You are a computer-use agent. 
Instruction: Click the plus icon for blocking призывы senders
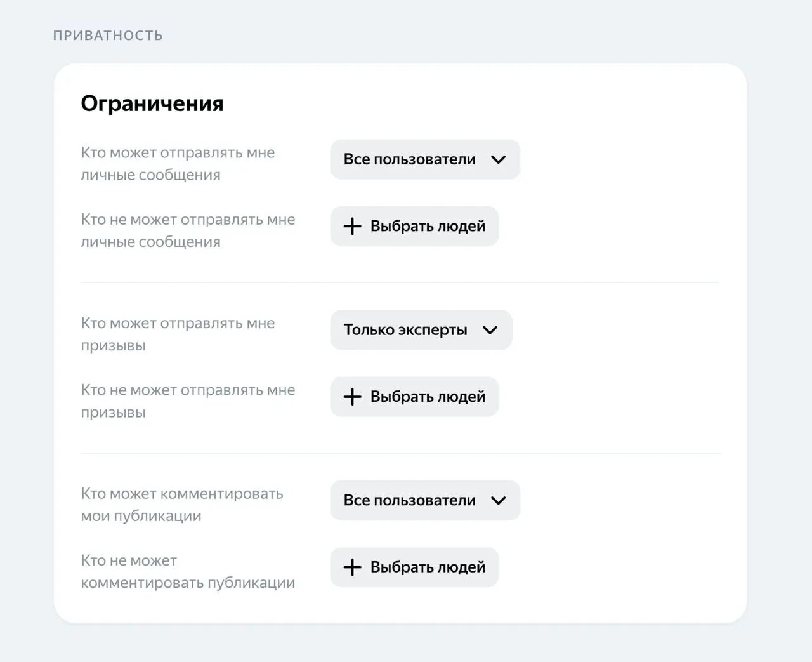[352, 397]
